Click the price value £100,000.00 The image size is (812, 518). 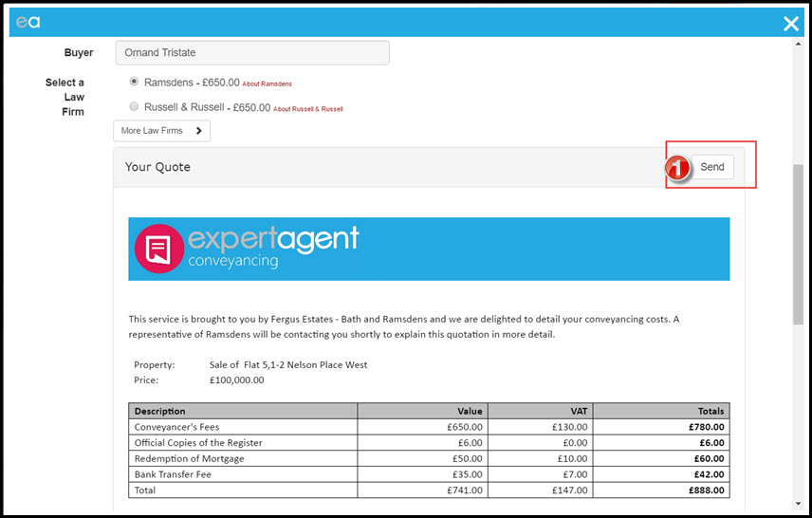tap(236, 380)
